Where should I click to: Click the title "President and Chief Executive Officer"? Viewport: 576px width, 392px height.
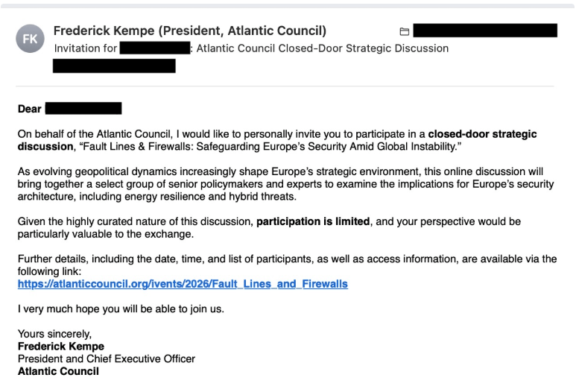pos(107,358)
